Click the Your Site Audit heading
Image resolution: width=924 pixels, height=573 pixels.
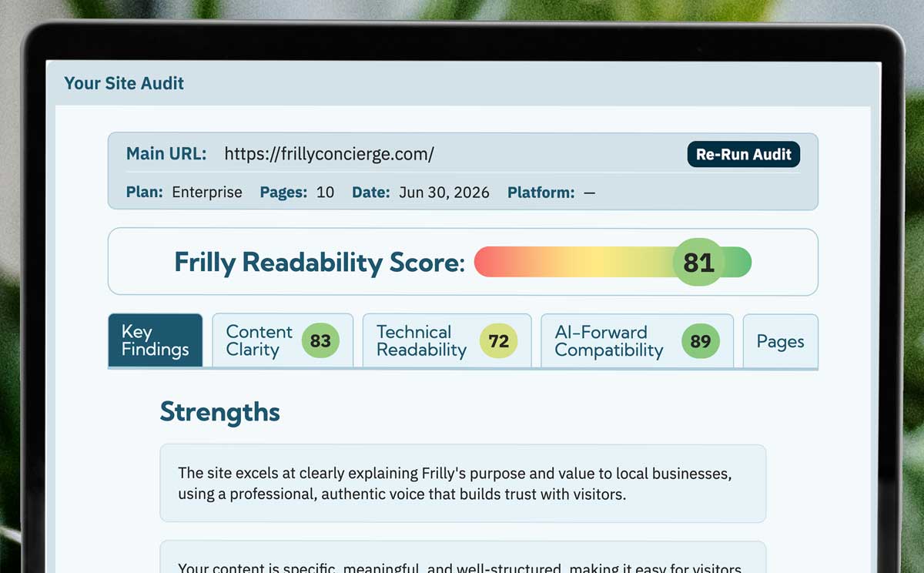[124, 83]
